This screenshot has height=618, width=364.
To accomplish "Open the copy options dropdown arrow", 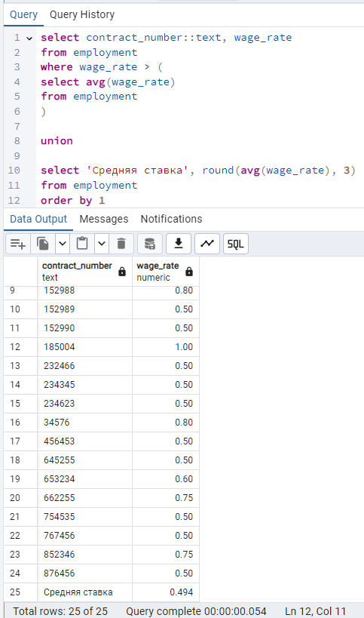I will tap(63, 244).
